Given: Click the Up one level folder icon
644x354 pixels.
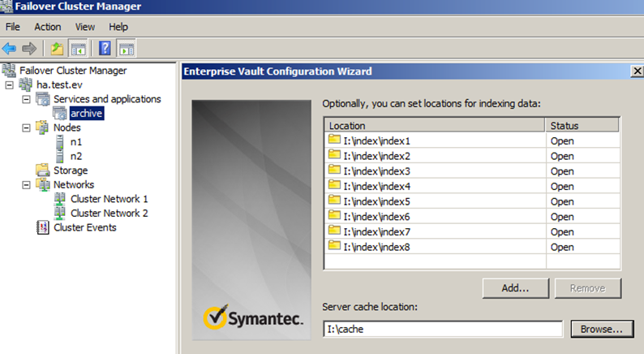Looking at the screenshot, I should (x=57, y=49).
